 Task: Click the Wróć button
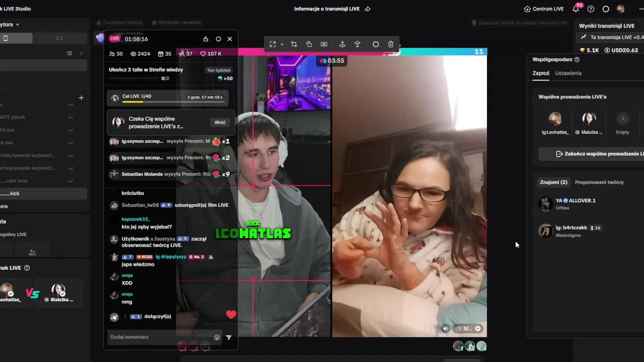(220, 122)
